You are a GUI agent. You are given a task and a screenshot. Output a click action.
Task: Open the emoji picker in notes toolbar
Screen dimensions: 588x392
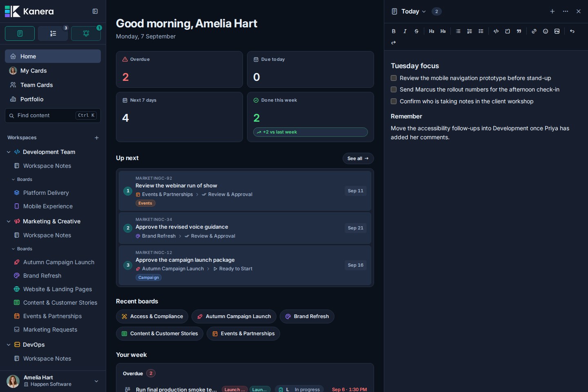(546, 31)
